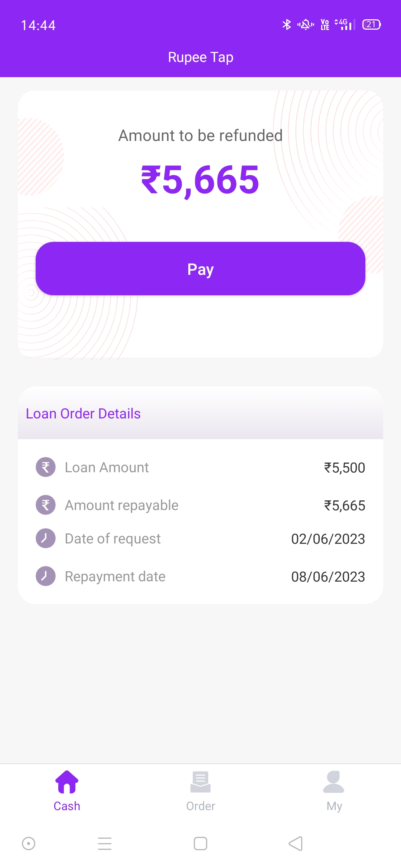Screen dimensions: 401x868
Task: Tap the clock icon beside Repayment date
Action: point(46,576)
